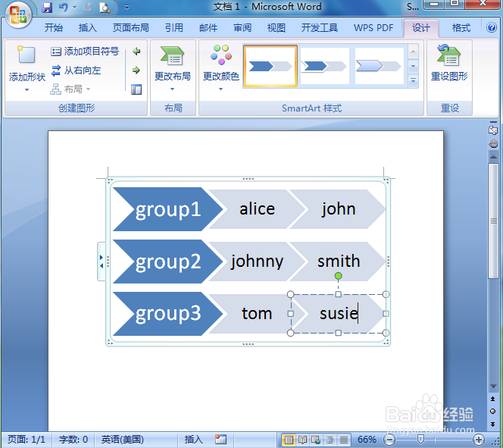Expand the SmartArt styles gallery more arrow
Viewport: 503px width, 448px height.
click(413, 80)
